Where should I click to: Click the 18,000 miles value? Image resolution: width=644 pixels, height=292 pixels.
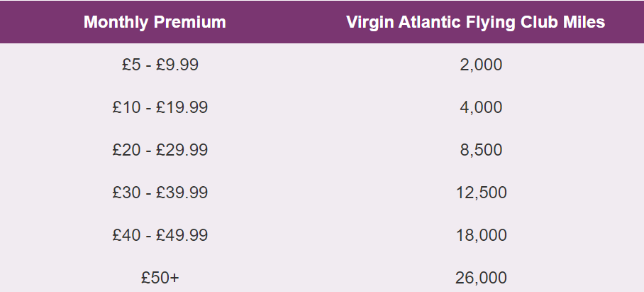coord(482,236)
